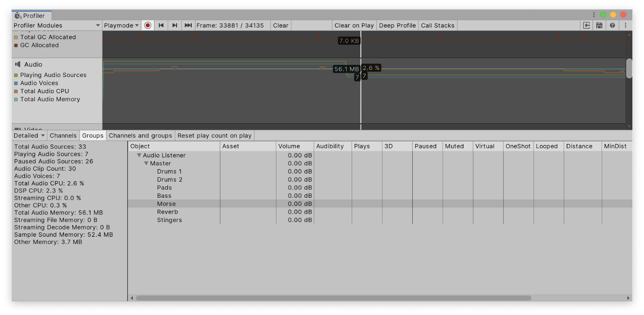Select the Pads group row
644x315 pixels.
click(x=380, y=187)
